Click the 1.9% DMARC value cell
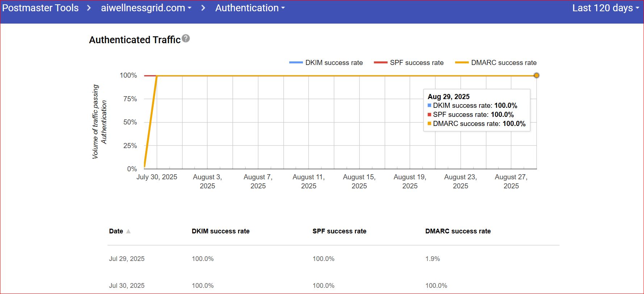Screen dimensions: 644x294 432,259
